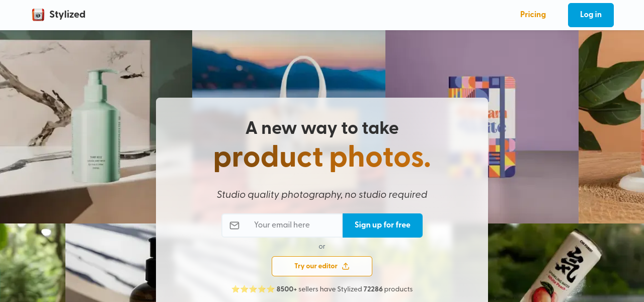This screenshot has height=302, width=644.
Task: Select the tote bag sunset photo
Action: (x=289, y=64)
